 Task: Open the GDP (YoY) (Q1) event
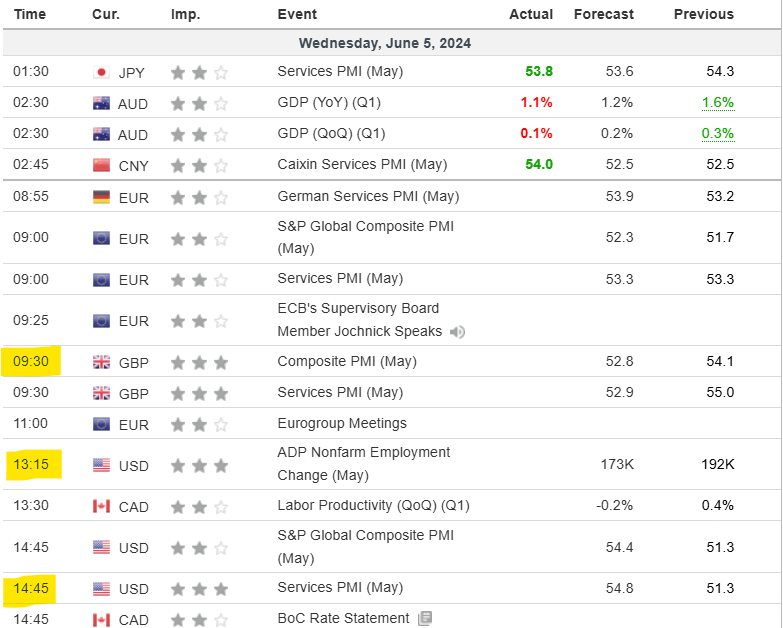pos(329,102)
